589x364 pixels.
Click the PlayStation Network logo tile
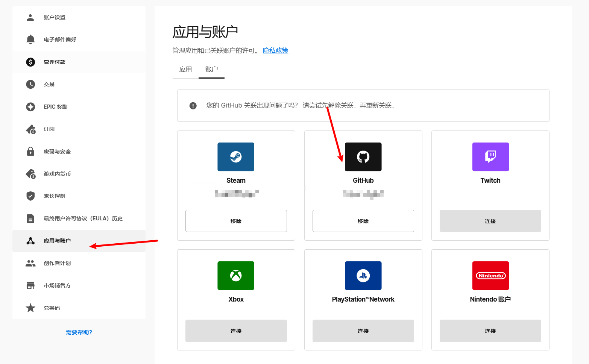coord(363,276)
